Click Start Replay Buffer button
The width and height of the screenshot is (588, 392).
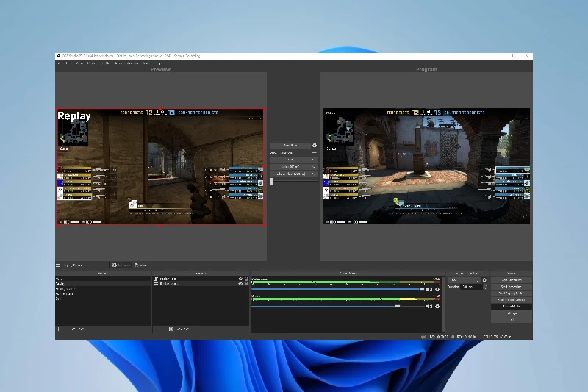(511, 293)
